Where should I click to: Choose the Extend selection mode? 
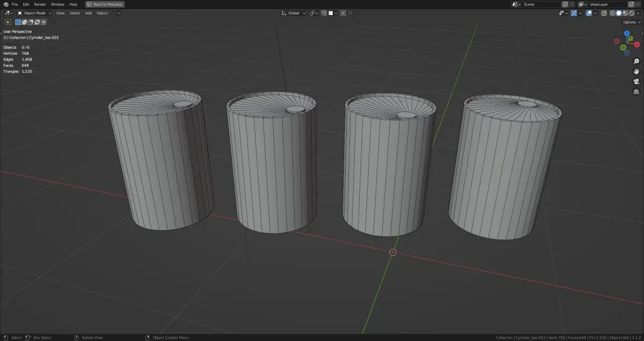pos(24,22)
